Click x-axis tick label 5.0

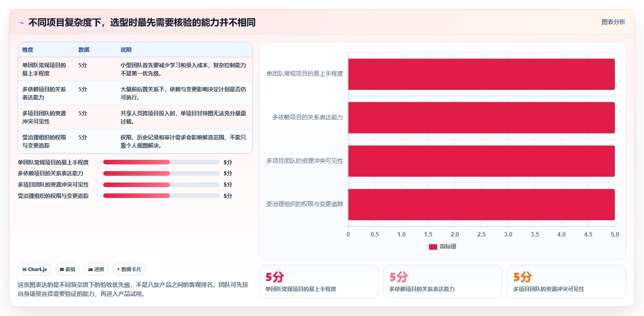click(x=614, y=234)
